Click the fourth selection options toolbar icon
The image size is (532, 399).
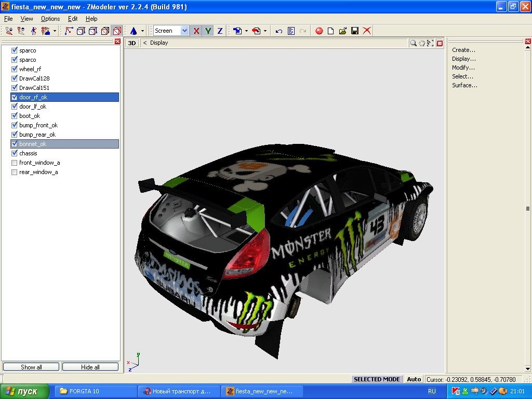pos(46,31)
